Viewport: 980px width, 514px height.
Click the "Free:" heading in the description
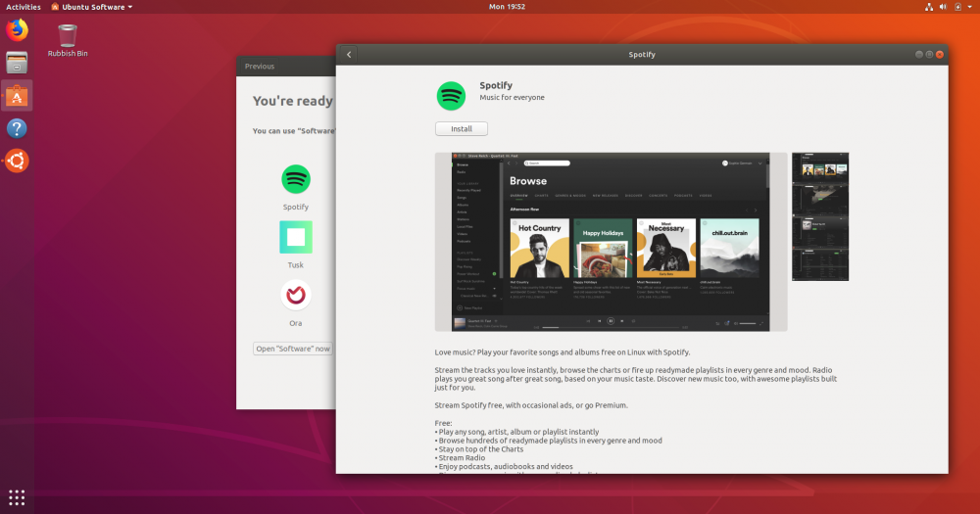point(443,423)
